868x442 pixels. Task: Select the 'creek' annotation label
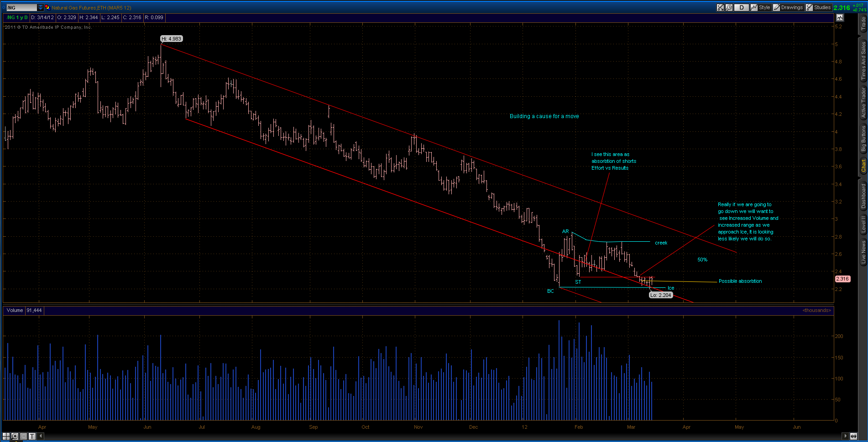coord(661,243)
